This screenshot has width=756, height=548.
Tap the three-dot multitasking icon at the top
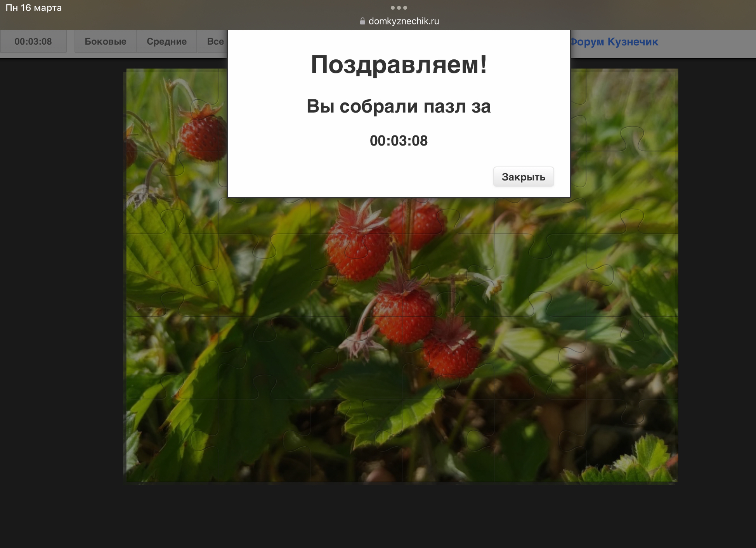(399, 8)
